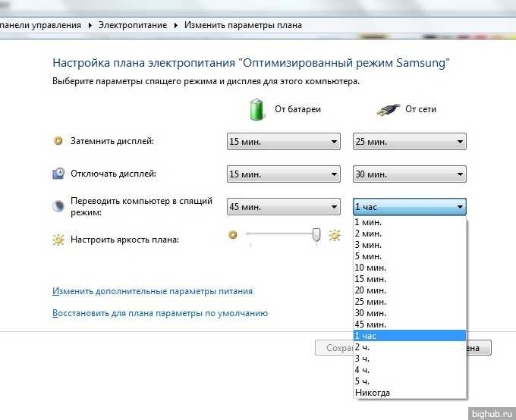This screenshot has width=516, height=420.
Task: Click Настроить яркость плана label
Action: pos(124,240)
